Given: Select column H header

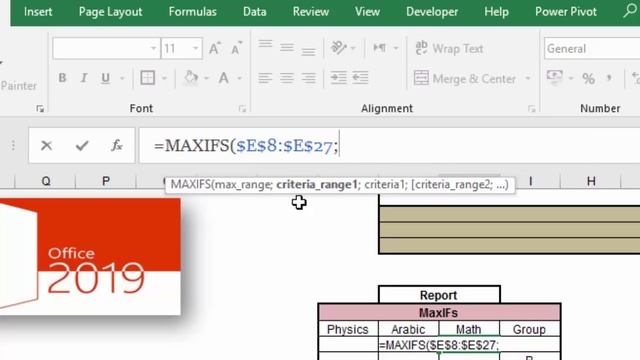Looking at the screenshot, I should tap(591, 181).
